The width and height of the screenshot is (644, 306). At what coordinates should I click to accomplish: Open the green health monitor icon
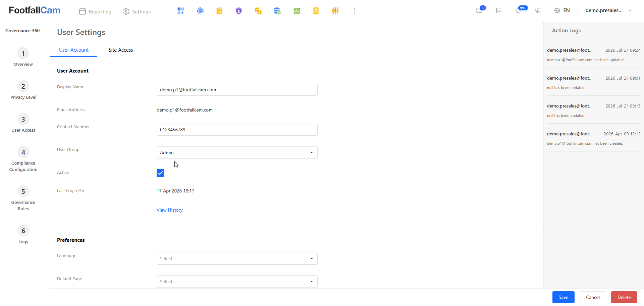(297, 11)
